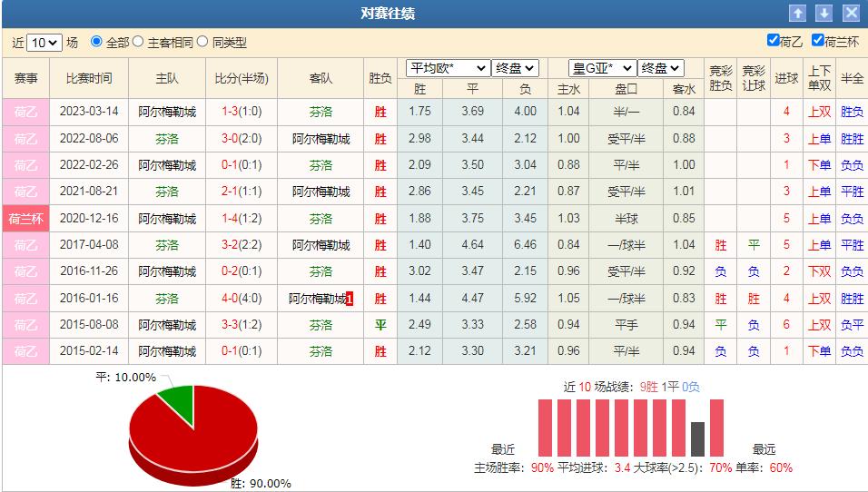Click the 上下单双 column header
The image size is (868, 492).
(x=819, y=79)
